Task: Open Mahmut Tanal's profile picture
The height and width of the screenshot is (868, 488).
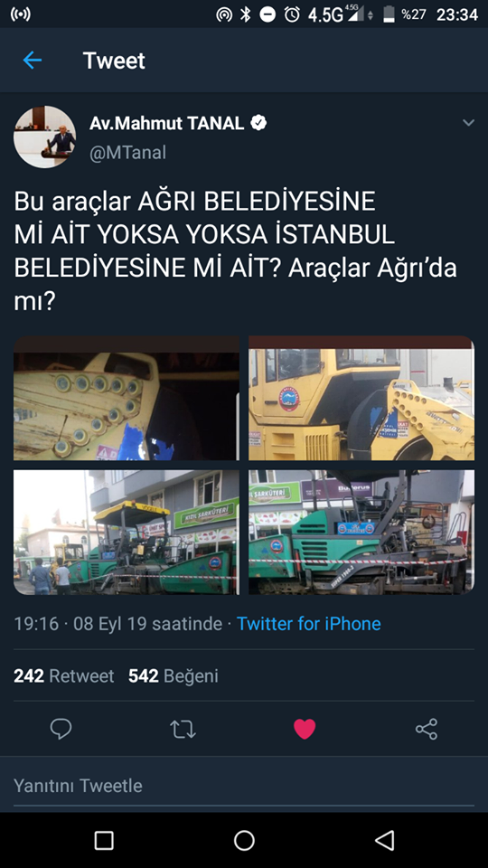Action: (x=45, y=137)
